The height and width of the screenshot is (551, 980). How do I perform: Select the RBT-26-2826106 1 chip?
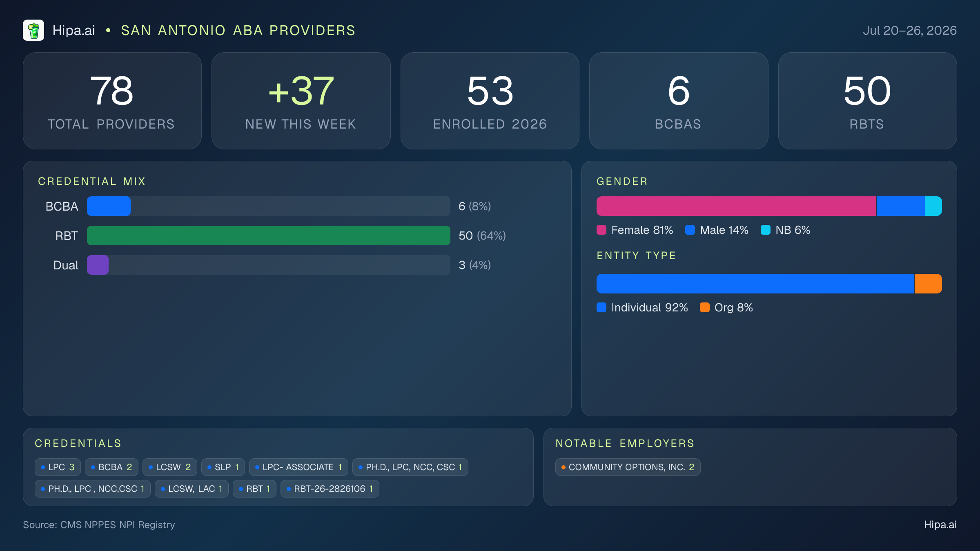click(330, 489)
